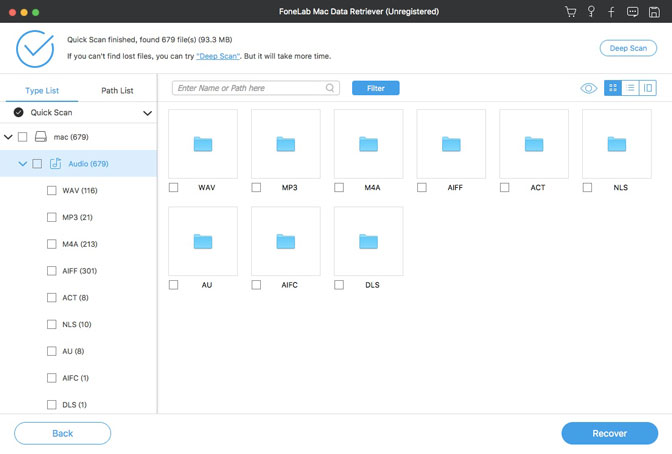Open the AIFC folder thumbnail
The width and height of the screenshot is (672, 454).
pyautogui.click(x=285, y=241)
